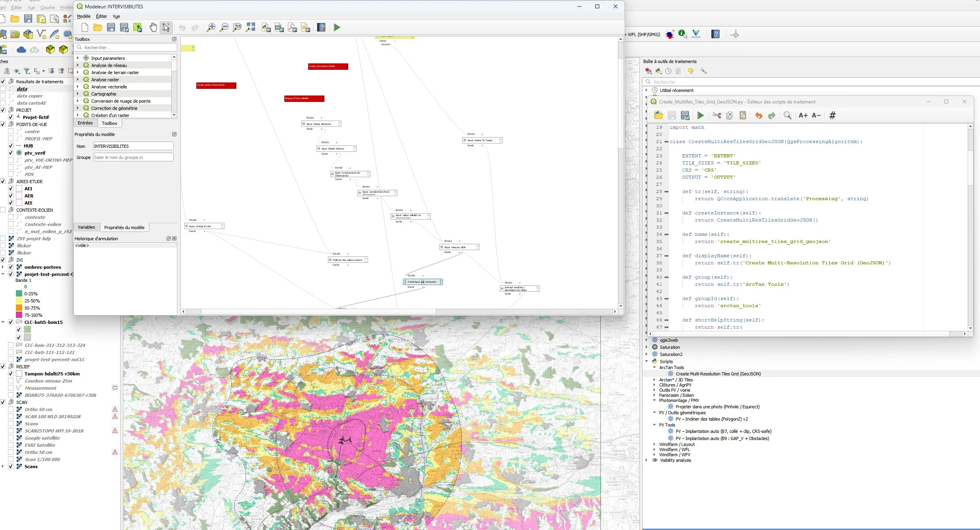Enable the Google satellite layer
980x530 pixels.
(x=11, y=438)
